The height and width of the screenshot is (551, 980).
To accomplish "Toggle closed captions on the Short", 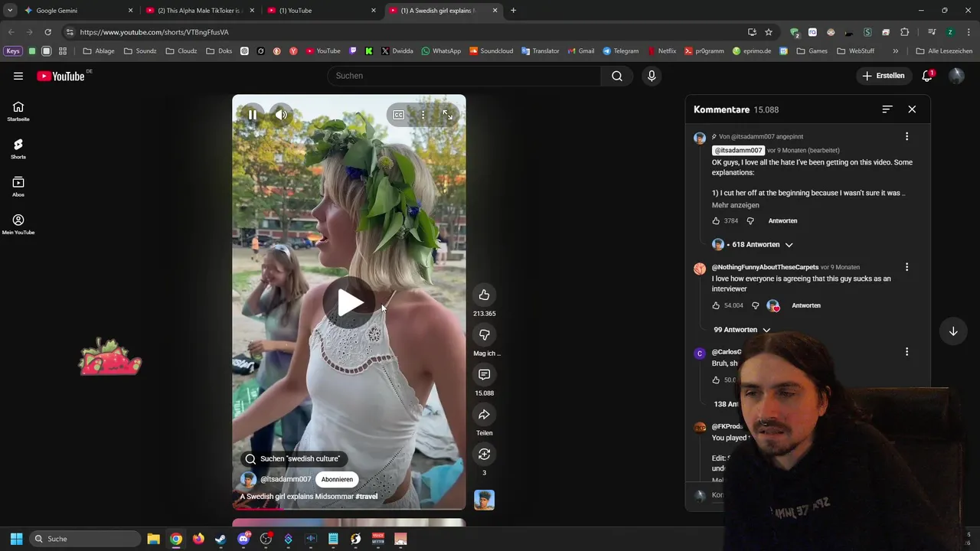I will (399, 115).
